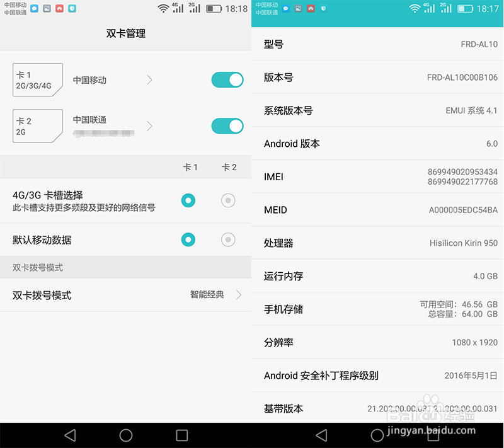Tap the 智能经典 dialing mode value
Image resolution: width=504 pixels, height=448 pixels.
coord(207,295)
